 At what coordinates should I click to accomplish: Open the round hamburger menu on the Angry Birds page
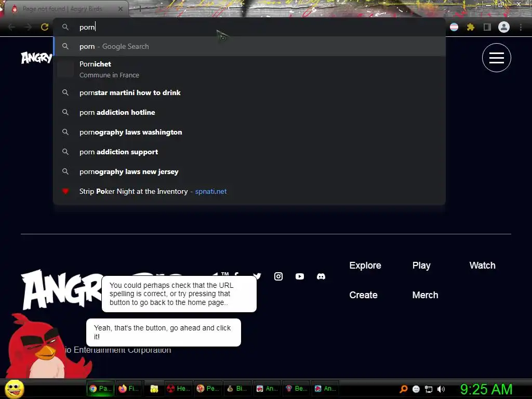pyautogui.click(x=496, y=58)
